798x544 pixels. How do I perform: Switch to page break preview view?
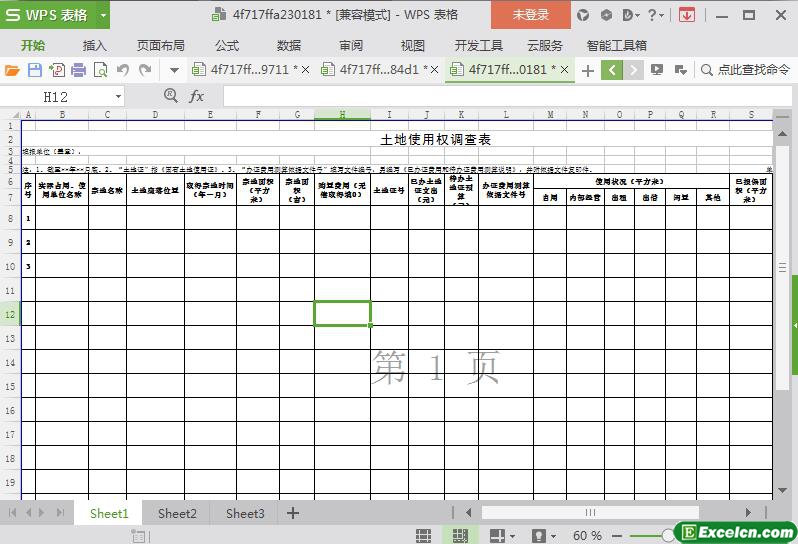point(460,535)
